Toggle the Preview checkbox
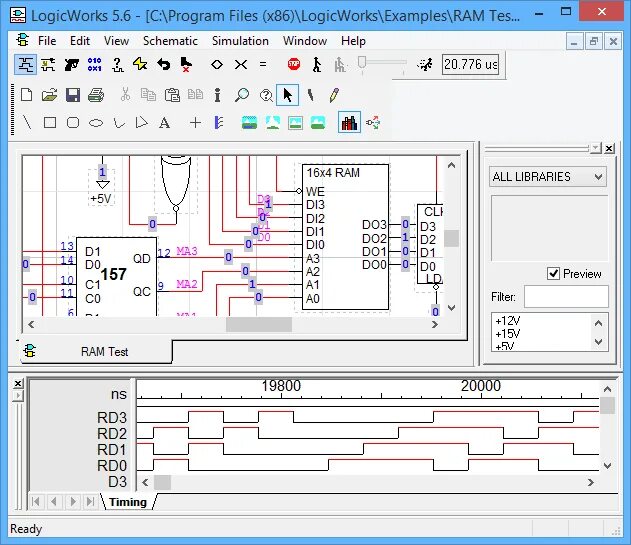 (x=553, y=274)
